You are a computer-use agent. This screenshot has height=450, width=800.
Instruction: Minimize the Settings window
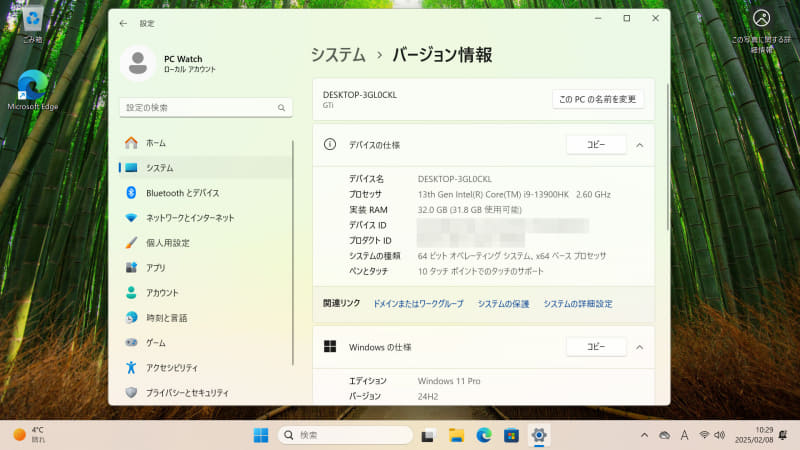[x=598, y=18]
